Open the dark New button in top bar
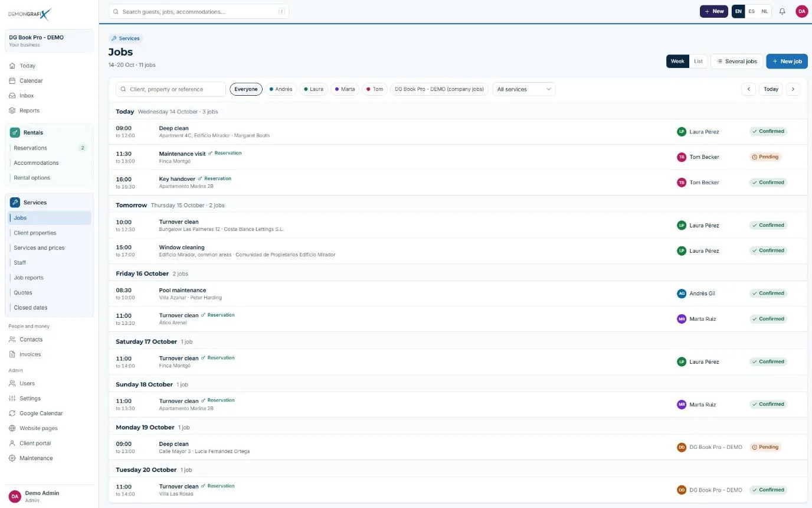This screenshot has height=508, width=812. point(714,11)
